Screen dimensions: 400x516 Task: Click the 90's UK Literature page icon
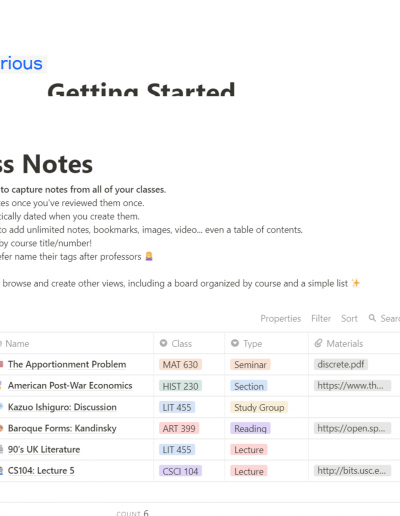point(1,449)
